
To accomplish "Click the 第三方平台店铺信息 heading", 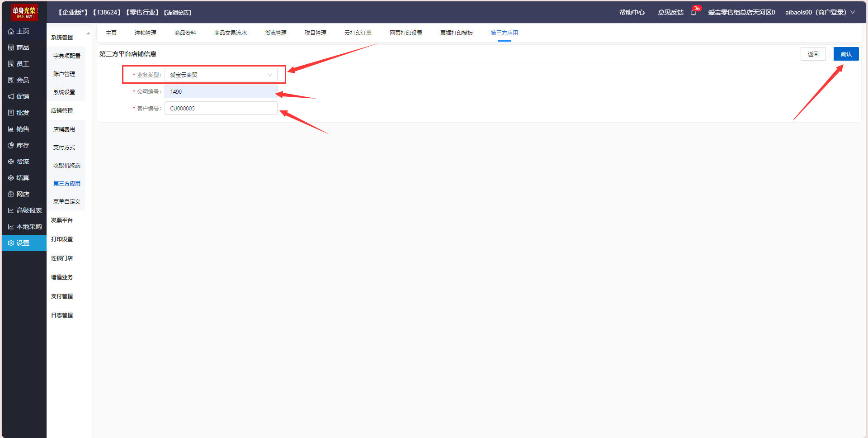I will tap(128, 54).
